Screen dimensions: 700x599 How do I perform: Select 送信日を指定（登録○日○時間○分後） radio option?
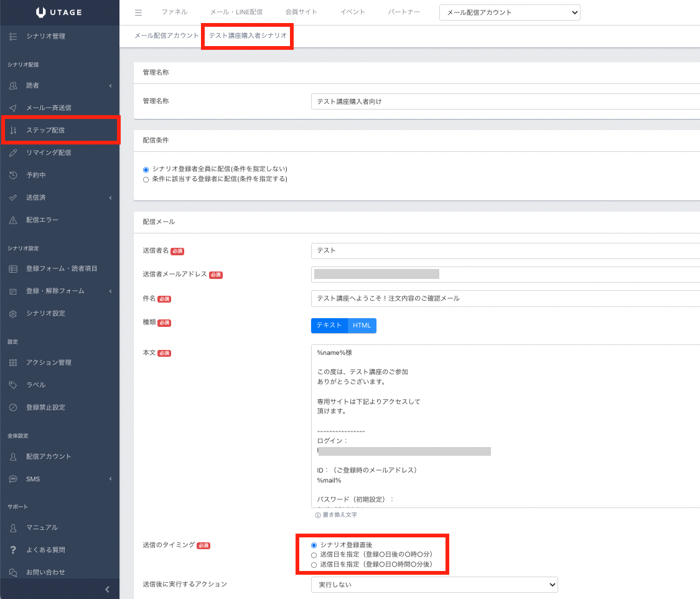tap(314, 565)
